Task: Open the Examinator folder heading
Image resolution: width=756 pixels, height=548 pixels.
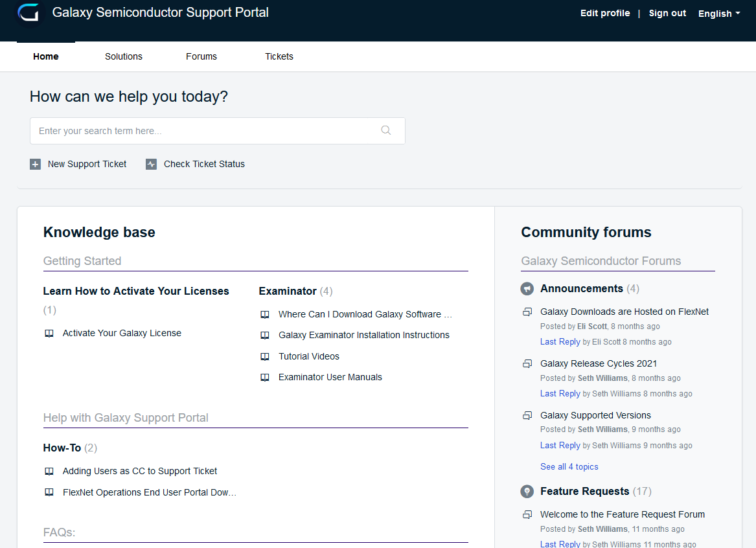Action: pos(288,291)
